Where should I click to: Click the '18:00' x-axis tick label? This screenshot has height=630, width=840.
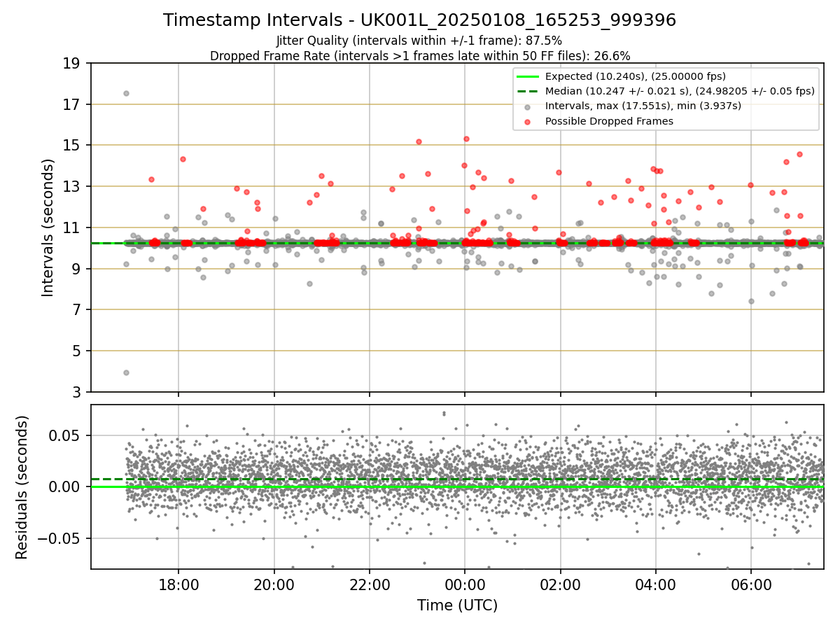[178, 584]
